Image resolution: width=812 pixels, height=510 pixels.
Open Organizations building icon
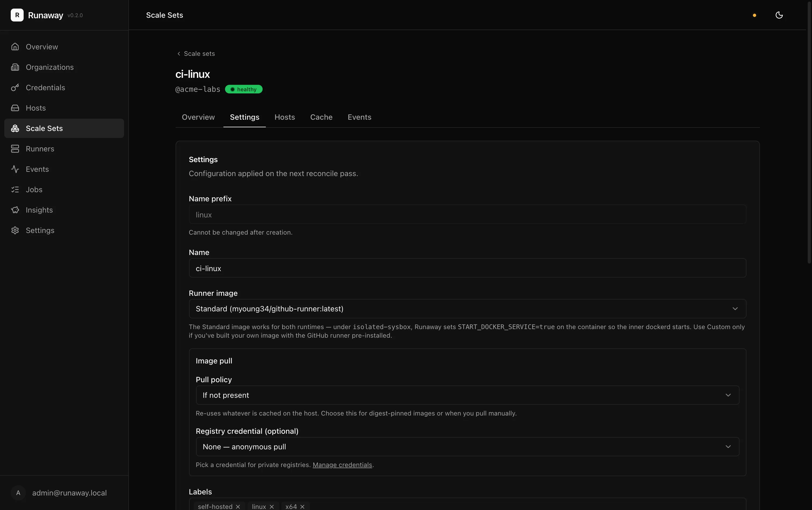click(15, 67)
